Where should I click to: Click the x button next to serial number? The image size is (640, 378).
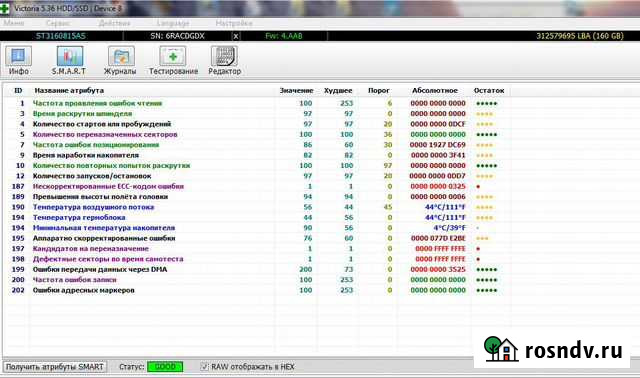tap(236, 36)
